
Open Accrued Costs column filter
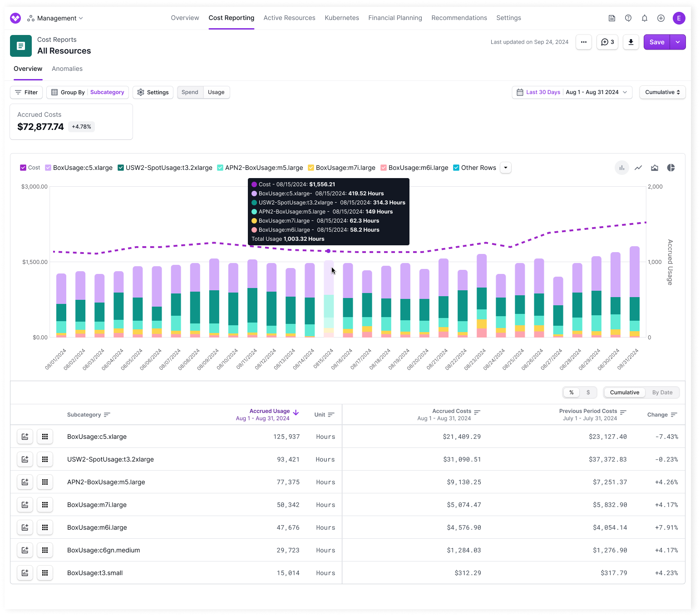pyautogui.click(x=477, y=412)
